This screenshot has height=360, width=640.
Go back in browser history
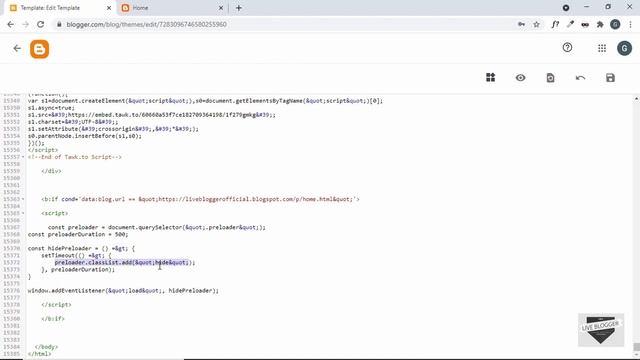pos(11,24)
